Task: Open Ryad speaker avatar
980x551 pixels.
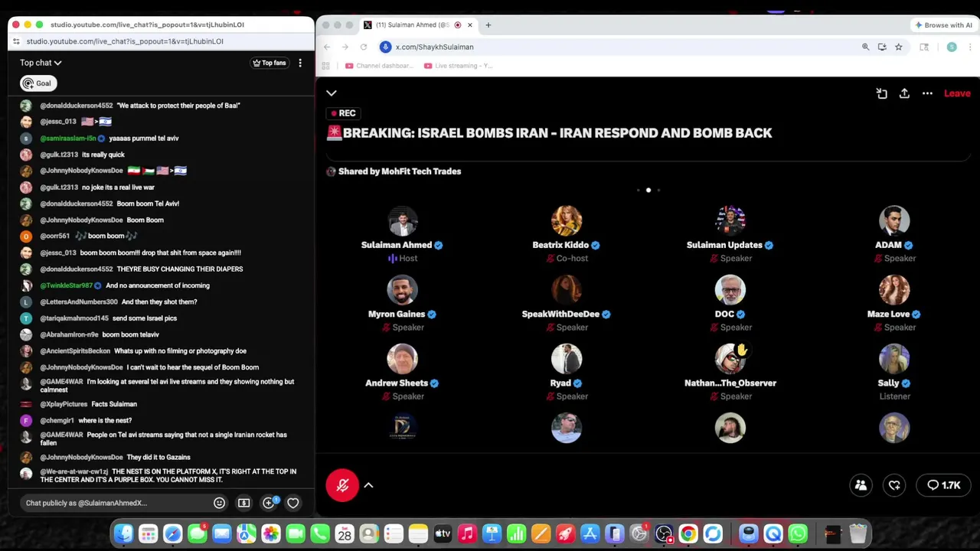Action: tap(566, 359)
